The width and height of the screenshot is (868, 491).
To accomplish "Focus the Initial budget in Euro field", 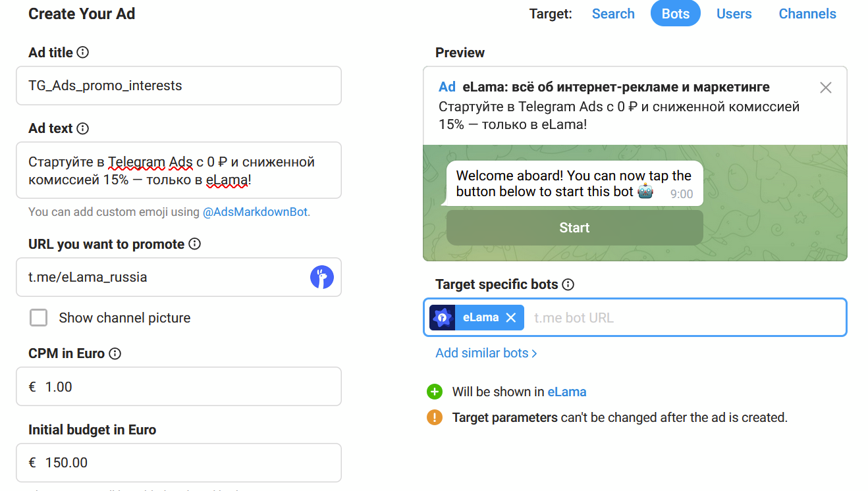I will coord(179,463).
